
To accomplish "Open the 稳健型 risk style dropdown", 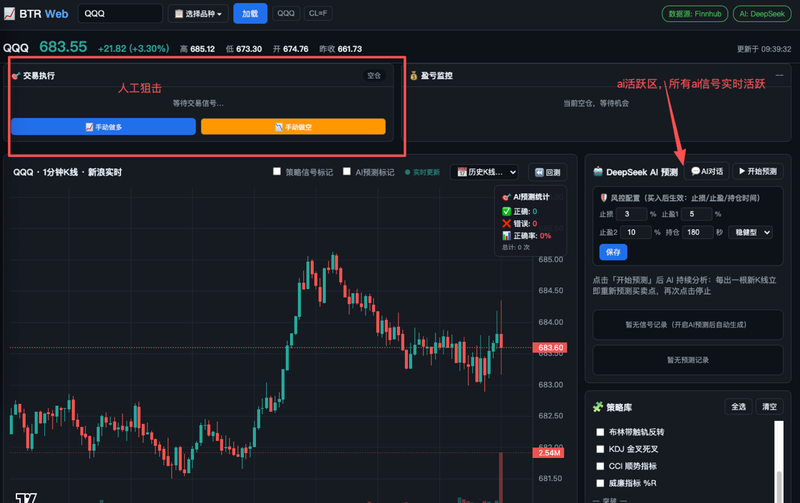I will 751,233.
